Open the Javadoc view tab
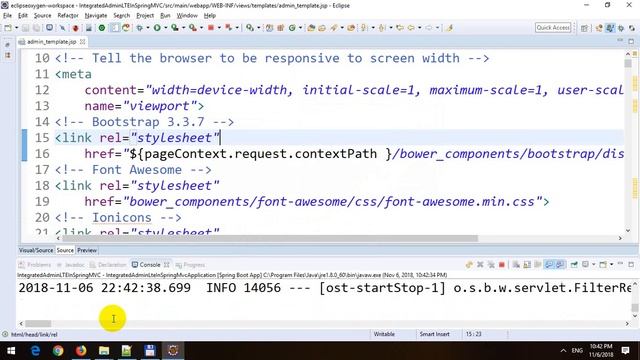 (x=71, y=265)
